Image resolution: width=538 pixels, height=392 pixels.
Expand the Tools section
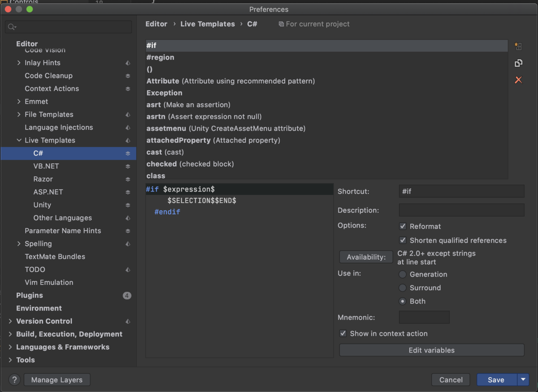point(10,360)
